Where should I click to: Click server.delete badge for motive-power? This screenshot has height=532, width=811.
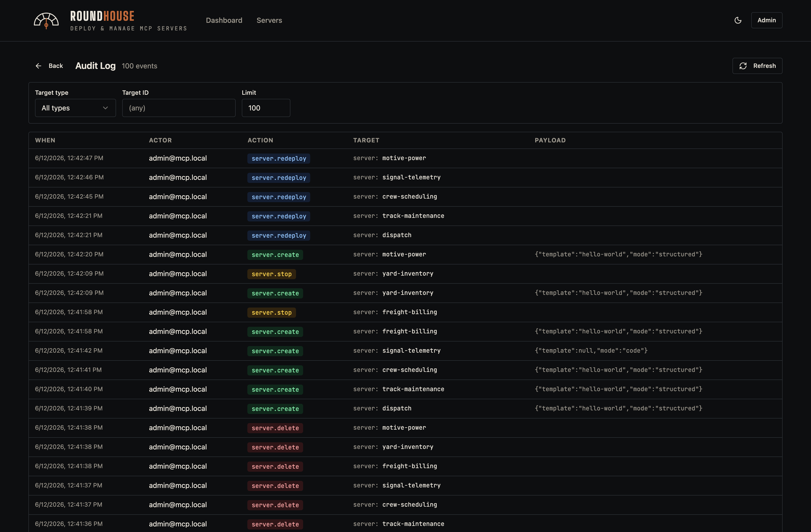coord(275,428)
